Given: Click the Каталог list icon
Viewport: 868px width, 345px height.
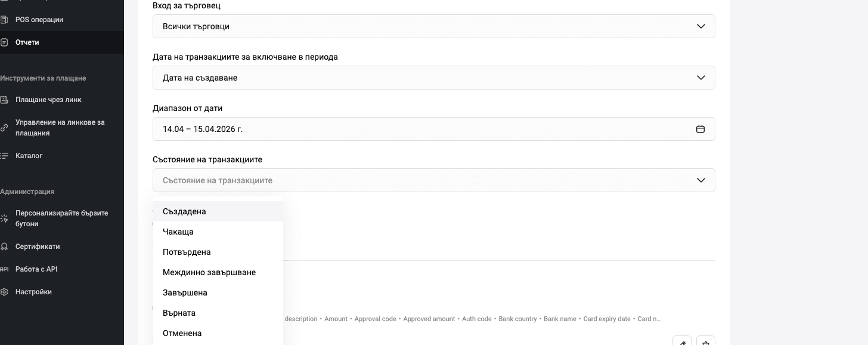Looking at the screenshot, I should tap(4, 156).
